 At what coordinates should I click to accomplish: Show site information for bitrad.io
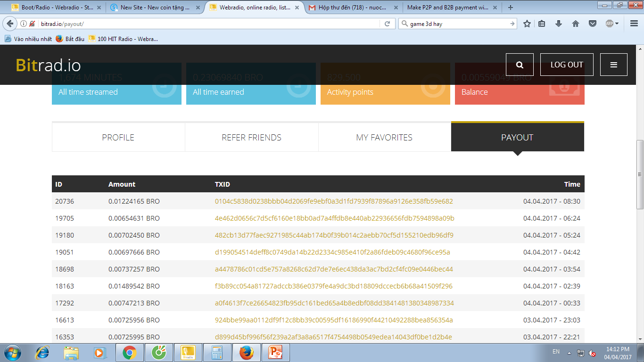tap(24, 24)
